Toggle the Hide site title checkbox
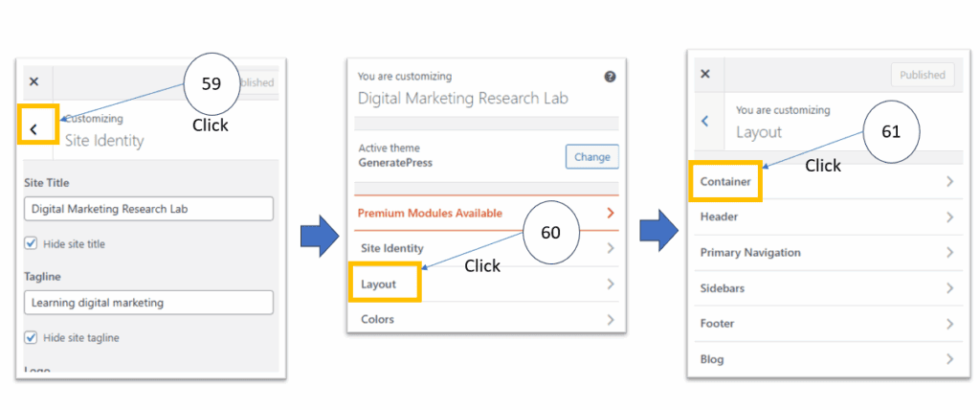Viewport: 980px width, 410px height. [x=32, y=244]
